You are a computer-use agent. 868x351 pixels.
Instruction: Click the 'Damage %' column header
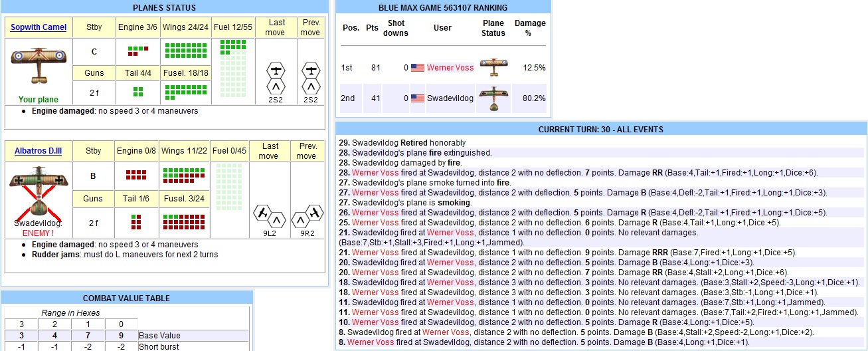click(x=530, y=28)
